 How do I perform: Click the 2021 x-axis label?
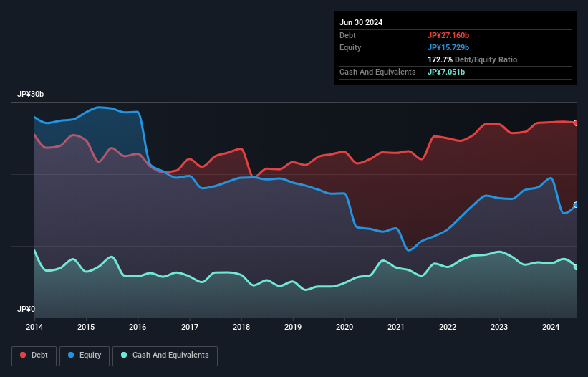(x=396, y=327)
